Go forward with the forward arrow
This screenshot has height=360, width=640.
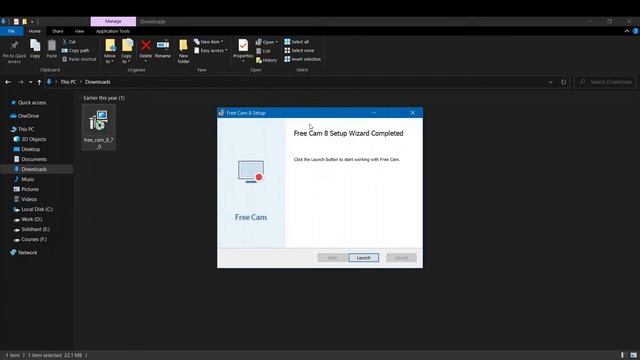pyautogui.click(x=20, y=82)
